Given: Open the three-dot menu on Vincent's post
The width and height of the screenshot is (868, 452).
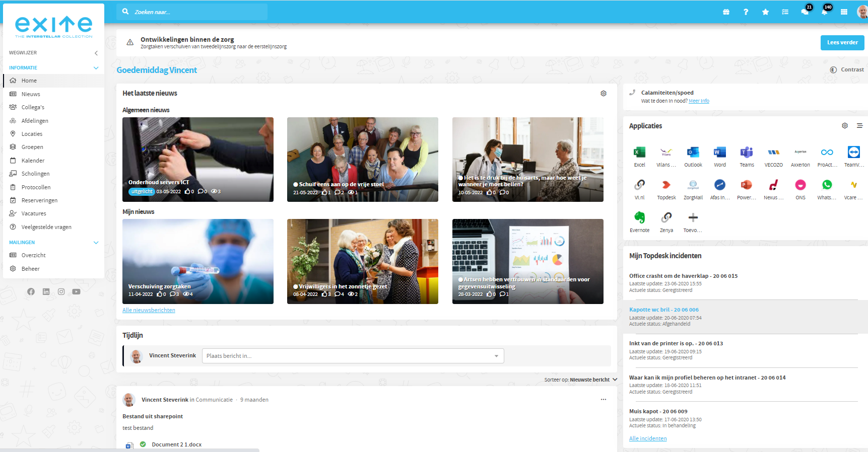Looking at the screenshot, I should (604, 400).
